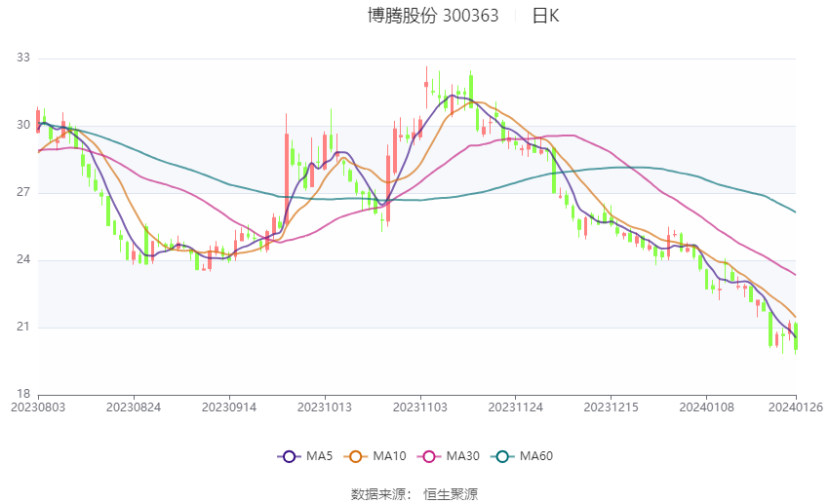Toggle the MA10 legend series
Image resolution: width=829 pixels, height=504 pixels.
tap(375, 456)
